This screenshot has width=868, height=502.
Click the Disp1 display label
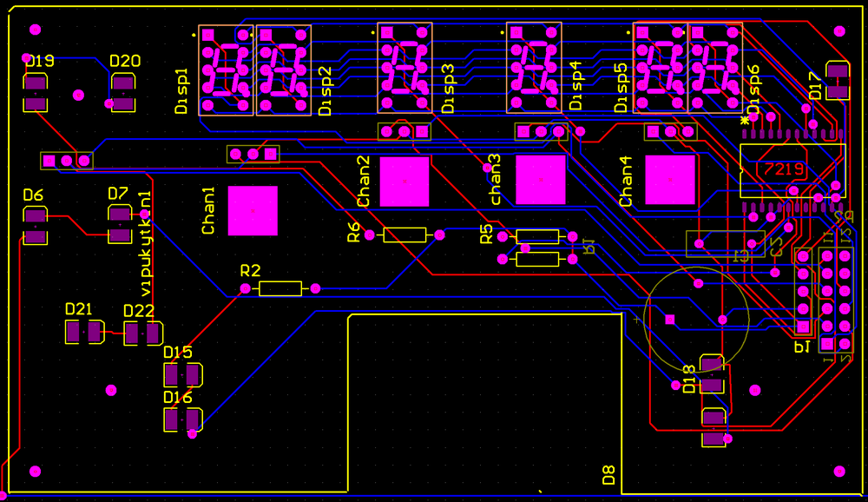click(x=181, y=91)
